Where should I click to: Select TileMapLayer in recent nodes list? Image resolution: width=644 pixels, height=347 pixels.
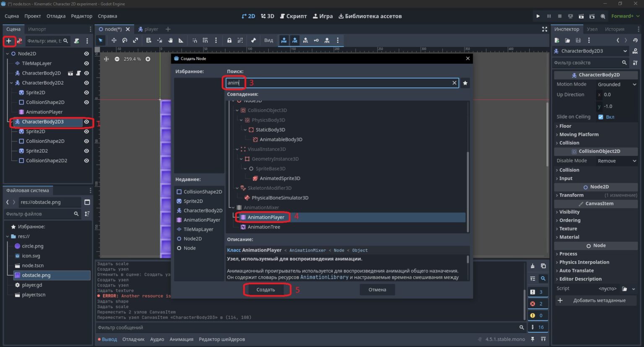coord(198,229)
